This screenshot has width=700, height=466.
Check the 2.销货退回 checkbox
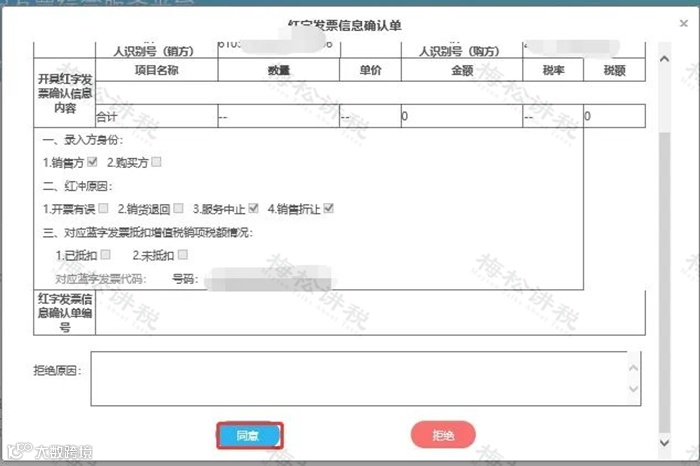(x=178, y=208)
